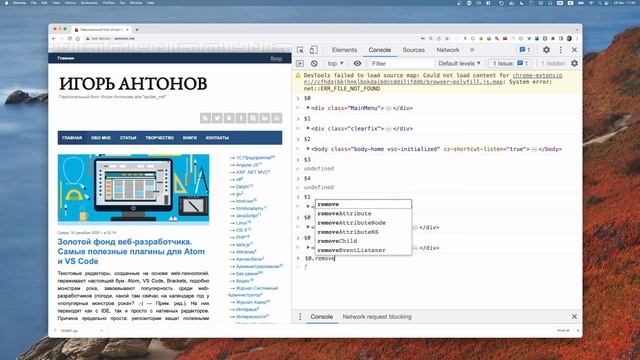Expand the div class MainMenu node
Screen dimensions: 640x360
[x=308, y=108]
